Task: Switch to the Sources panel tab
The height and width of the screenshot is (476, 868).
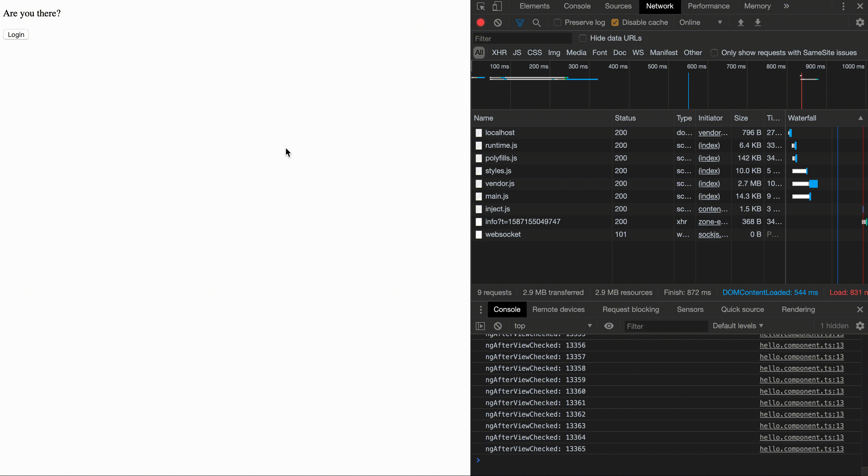Action: pos(618,6)
